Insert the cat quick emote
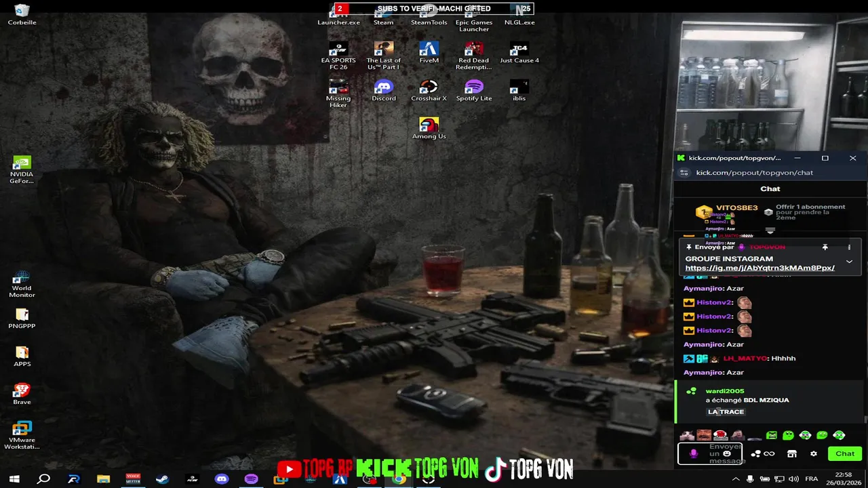 [x=687, y=435]
